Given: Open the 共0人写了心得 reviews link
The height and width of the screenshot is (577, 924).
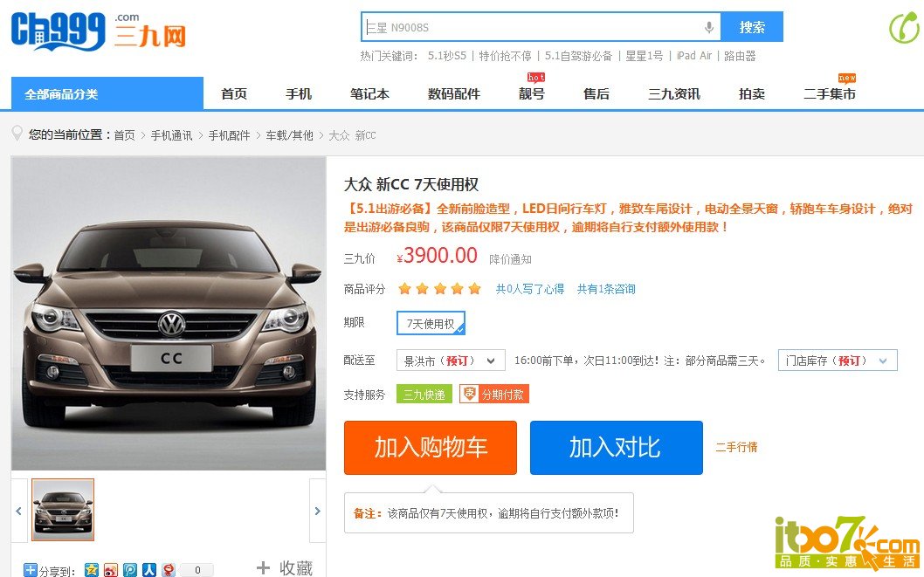Looking at the screenshot, I should click(x=530, y=289).
